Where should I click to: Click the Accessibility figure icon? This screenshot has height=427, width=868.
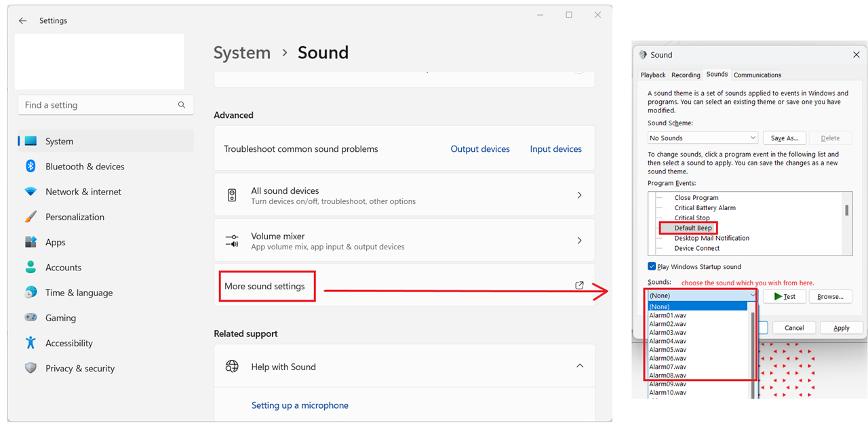31,343
